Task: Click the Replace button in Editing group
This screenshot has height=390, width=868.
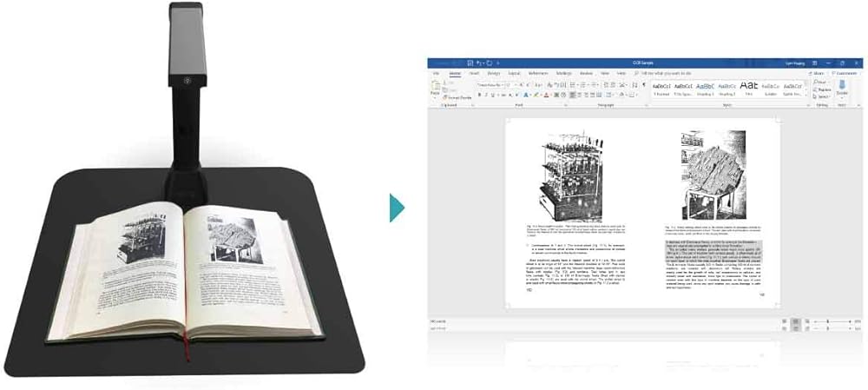Action: tap(821, 89)
